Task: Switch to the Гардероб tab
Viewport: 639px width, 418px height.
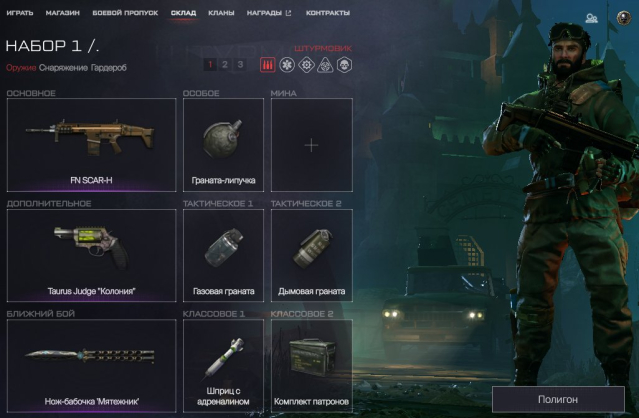Action: pyautogui.click(x=109, y=68)
